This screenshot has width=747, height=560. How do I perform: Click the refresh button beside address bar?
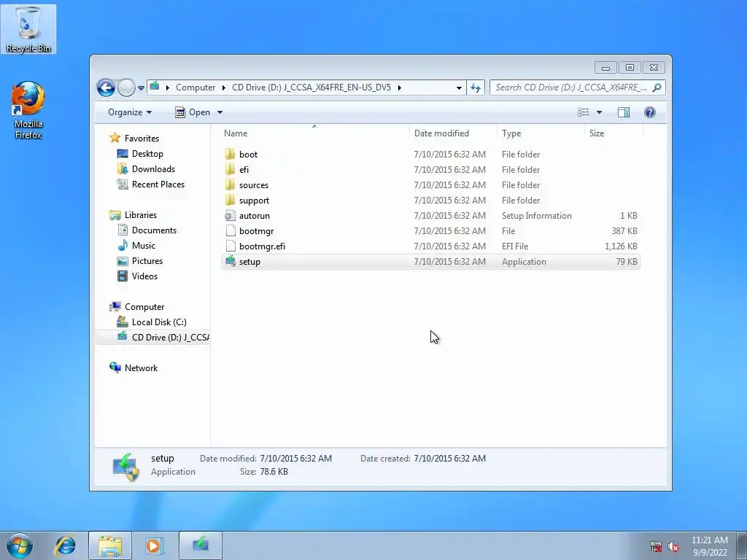[476, 87]
